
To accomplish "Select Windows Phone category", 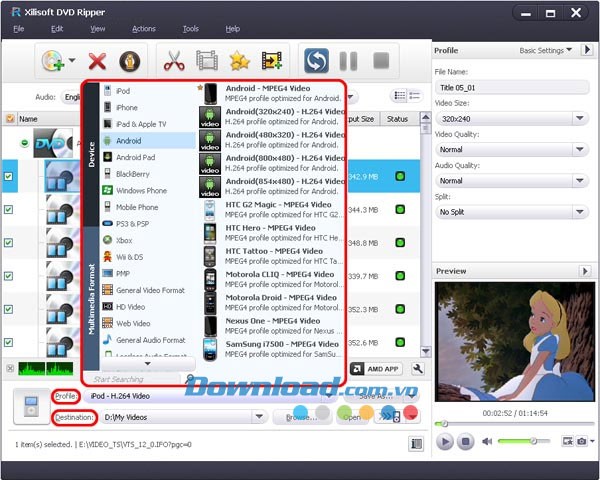I will (148, 190).
